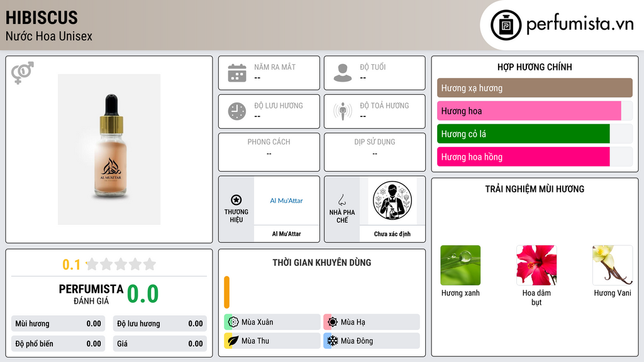644x362 pixels.
Task: Click the bold Al Mu'Attar brand caption
Action: [x=286, y=234]
